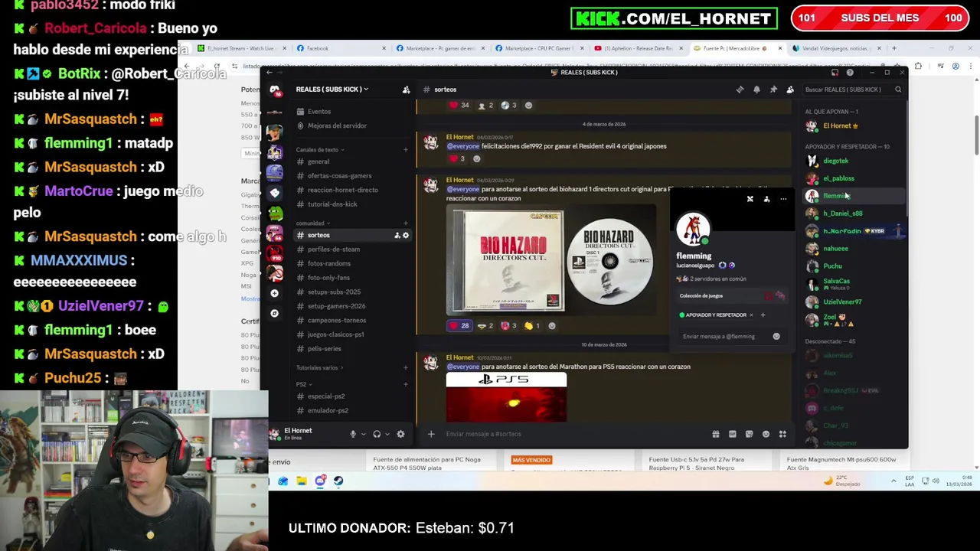Open notification settings bell icon
Viewport: 980px width, 551px height.
756,90
